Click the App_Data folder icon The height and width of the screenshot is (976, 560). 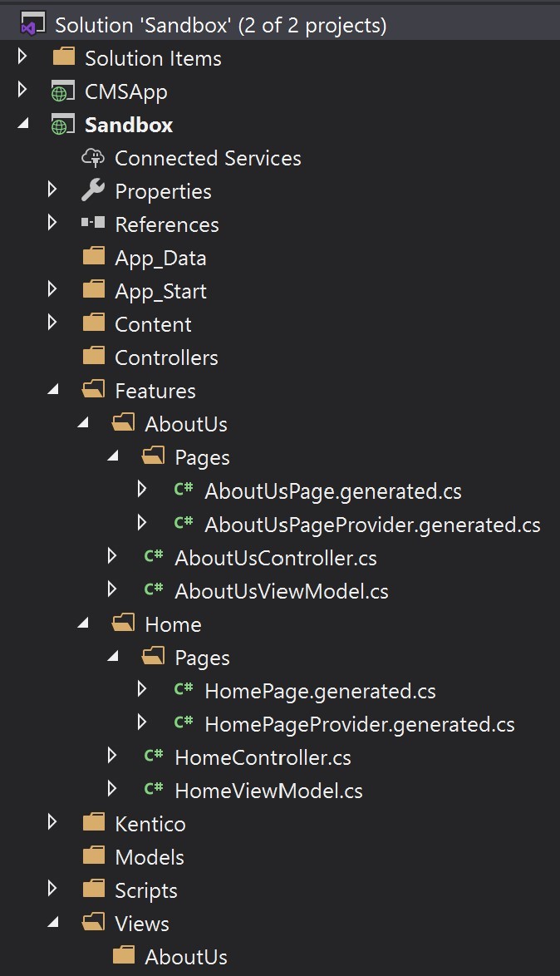tap(93, 256)
